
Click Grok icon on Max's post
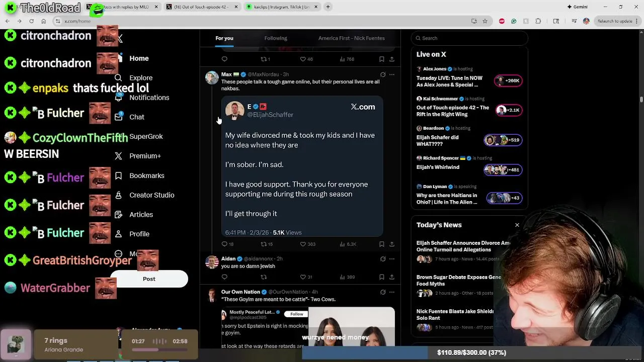(383, 74)
